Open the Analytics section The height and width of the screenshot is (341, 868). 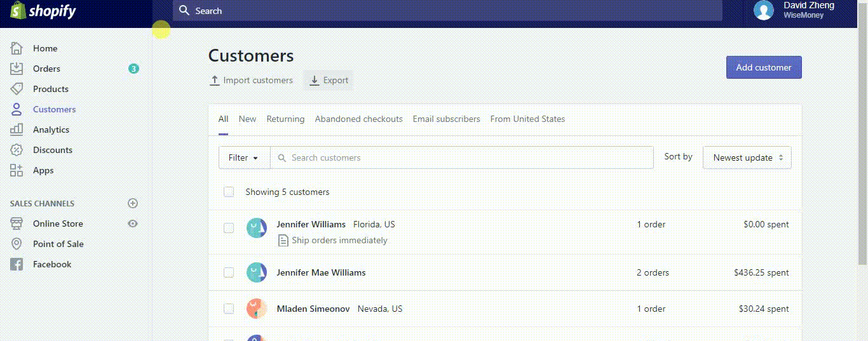pyautogui.click(x=51, y=130)
